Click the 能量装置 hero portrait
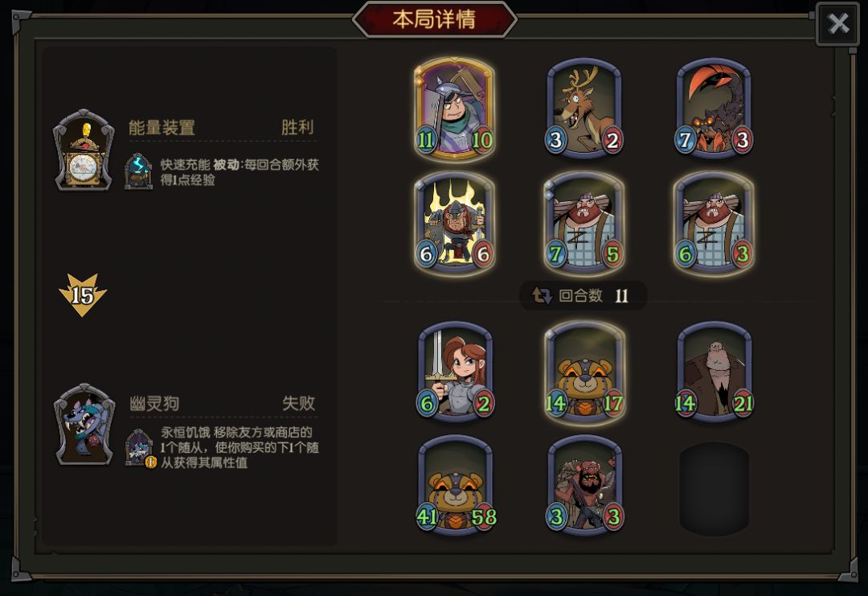868x596 pixels. click(84, 150)
